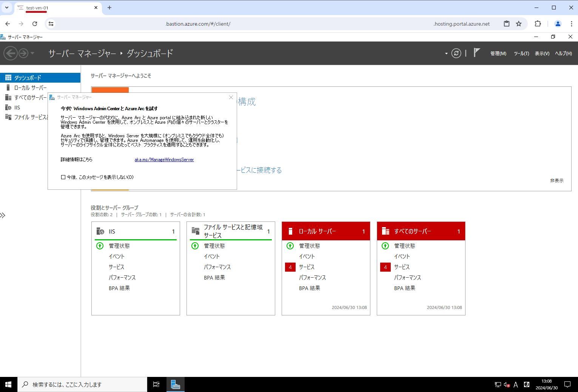Click red 4 badge in すべてのサーバー tile
The image size is (578, 392).
tap(385, 267)
